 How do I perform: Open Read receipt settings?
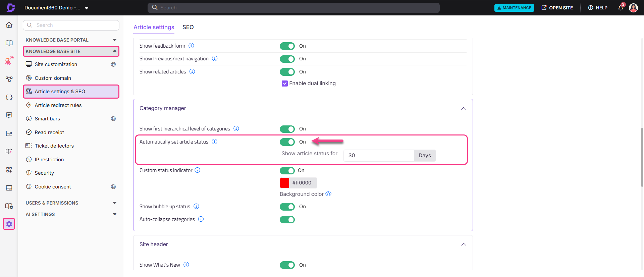click(49, 132)
